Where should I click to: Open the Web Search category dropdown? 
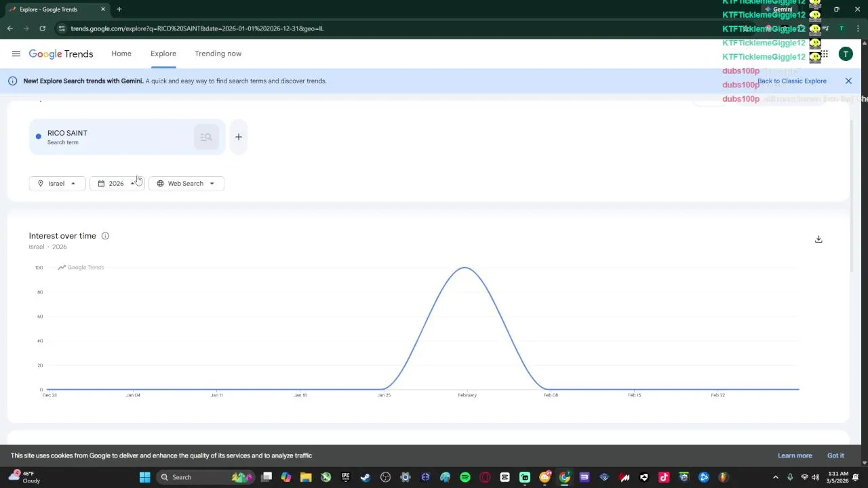[186, 184]
